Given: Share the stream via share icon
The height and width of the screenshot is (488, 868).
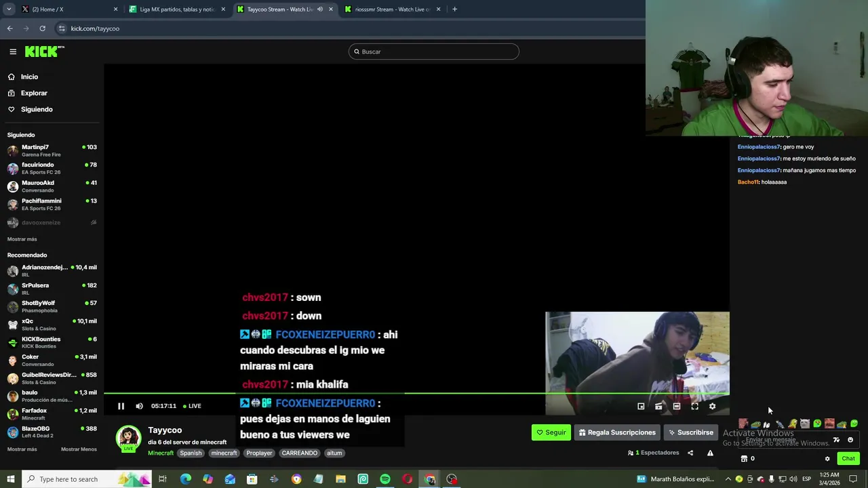Looking at the screenshot, I should (x=690, y=453).
